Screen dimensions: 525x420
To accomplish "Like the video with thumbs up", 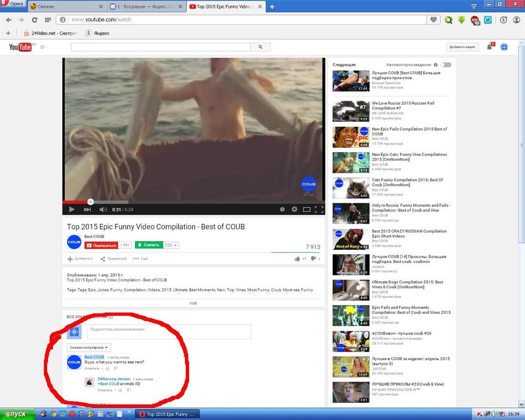I will 298,258.
